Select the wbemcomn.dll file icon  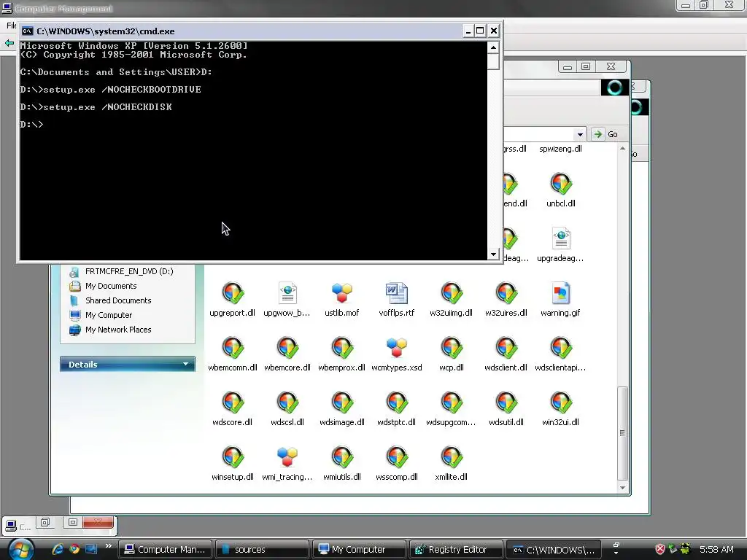tap(233, 348)
